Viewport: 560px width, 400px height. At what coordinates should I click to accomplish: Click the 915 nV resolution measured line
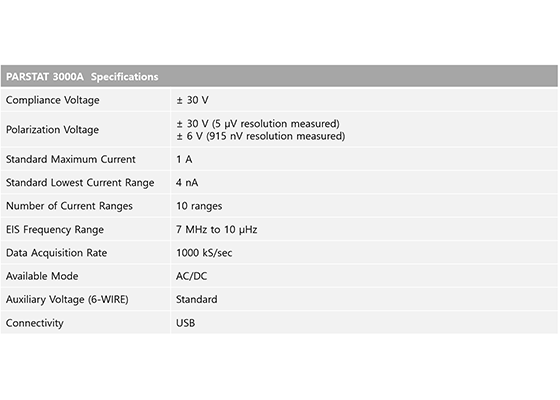pos(260,136)
